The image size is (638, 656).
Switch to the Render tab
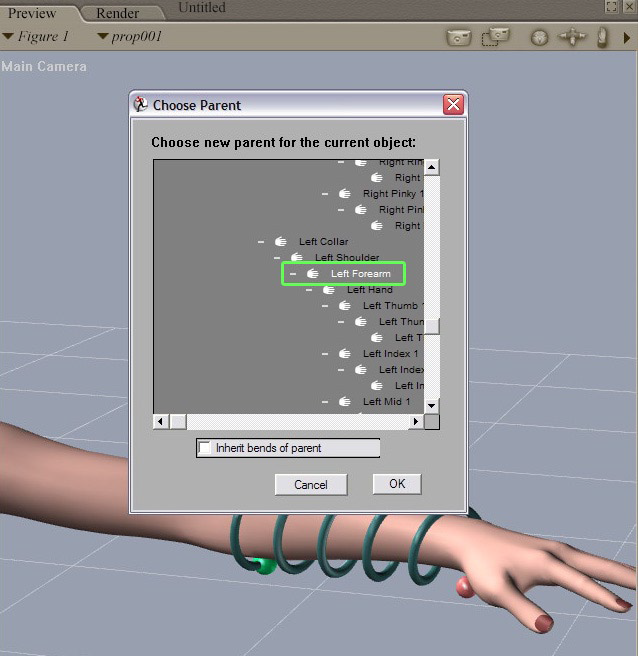point(117,13)
